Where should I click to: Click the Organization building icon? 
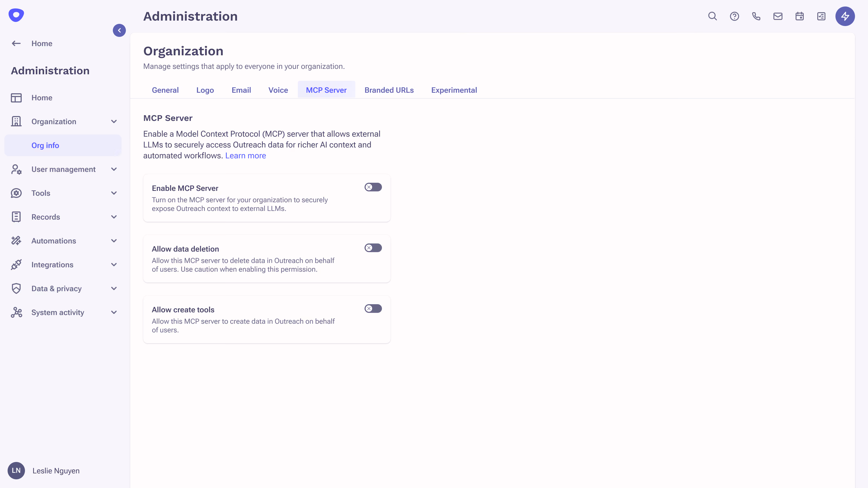[x=16, y=121]
